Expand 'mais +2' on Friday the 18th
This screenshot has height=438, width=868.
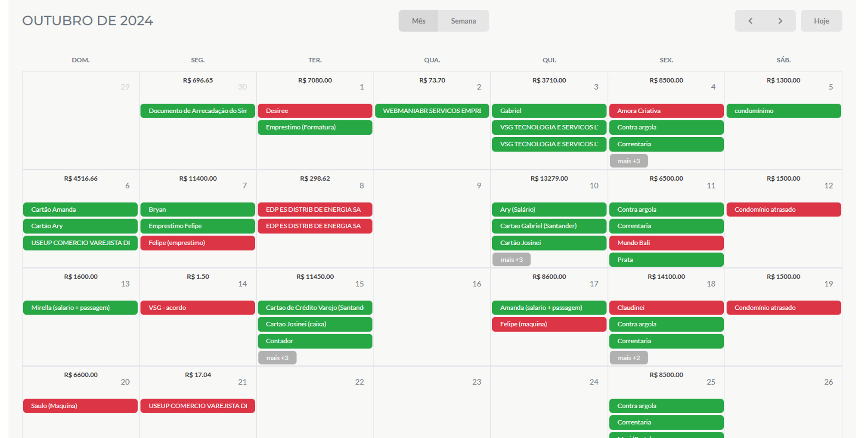pyautogui.click(x=628, y=358)
